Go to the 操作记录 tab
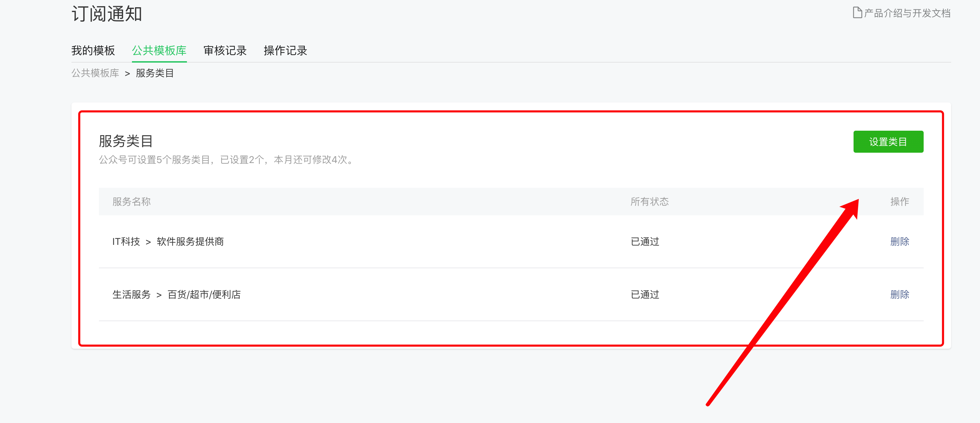The width and height of the screenshot is (980, 423). click(x=285, y=50)
